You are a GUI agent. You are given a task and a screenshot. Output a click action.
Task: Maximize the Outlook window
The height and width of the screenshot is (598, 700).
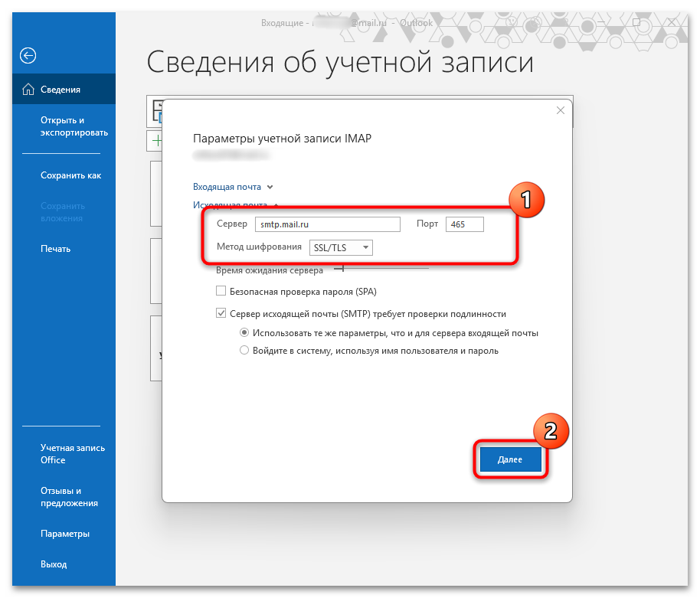pos(636,22)
